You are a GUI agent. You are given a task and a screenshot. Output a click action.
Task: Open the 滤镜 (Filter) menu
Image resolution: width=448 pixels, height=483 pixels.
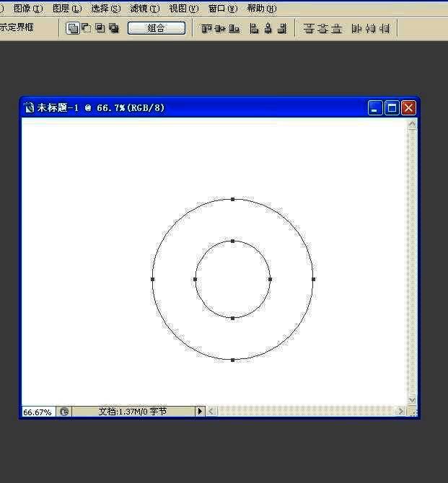tap(144, 9)
